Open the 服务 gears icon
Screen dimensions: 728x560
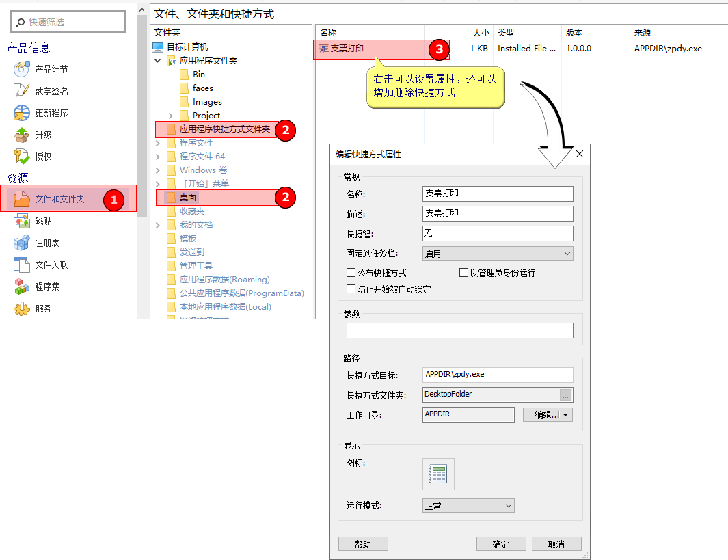pyautogui.click(x=22, y=308)
